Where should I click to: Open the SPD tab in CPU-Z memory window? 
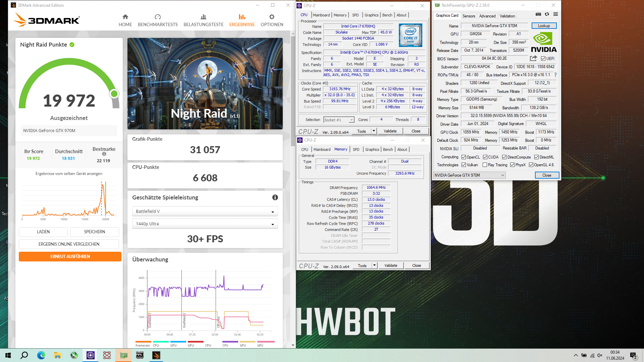pyautogui.click(x=356, y=149)
